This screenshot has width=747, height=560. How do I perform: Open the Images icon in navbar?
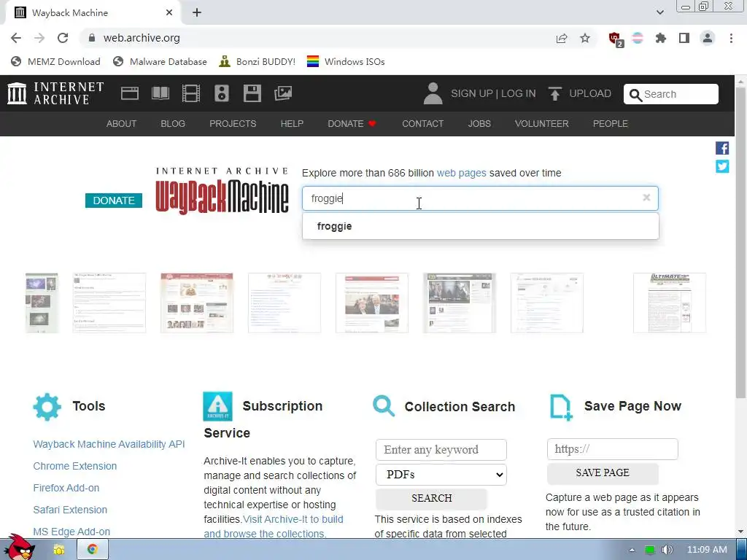click(283, 93)
